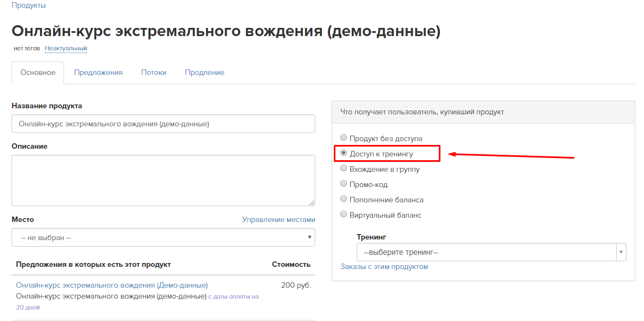Click the 200 руб. price value
Screen dimensions: 644x321
click(295, 285)
